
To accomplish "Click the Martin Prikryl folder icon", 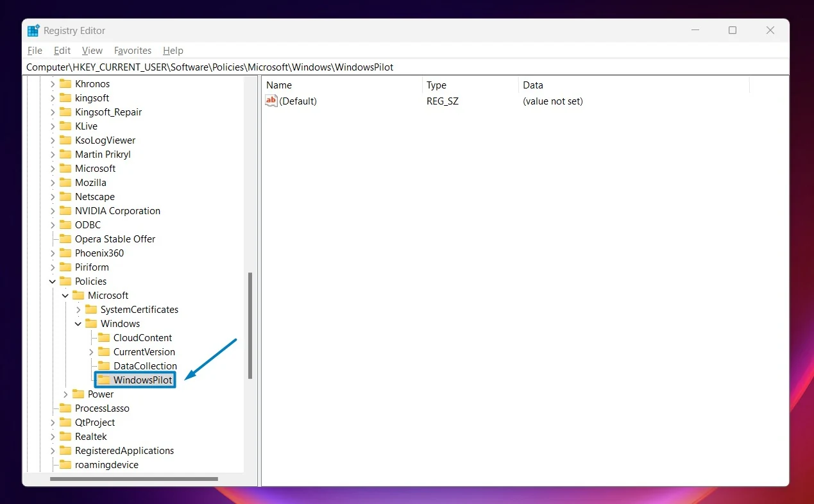I will 65,155.
